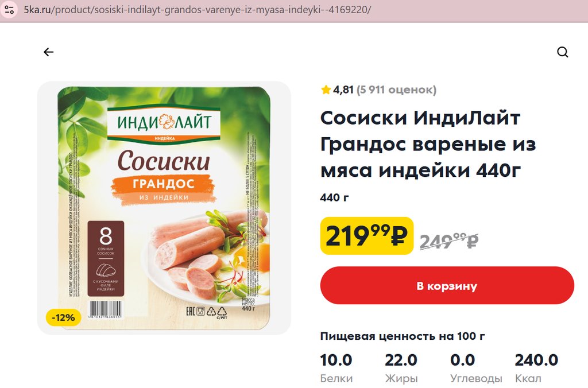Viewport: 588px width, 388px height.
Task: Click the yellow 219.99 ₽ price tag
Action: click(x=367, y=236)
